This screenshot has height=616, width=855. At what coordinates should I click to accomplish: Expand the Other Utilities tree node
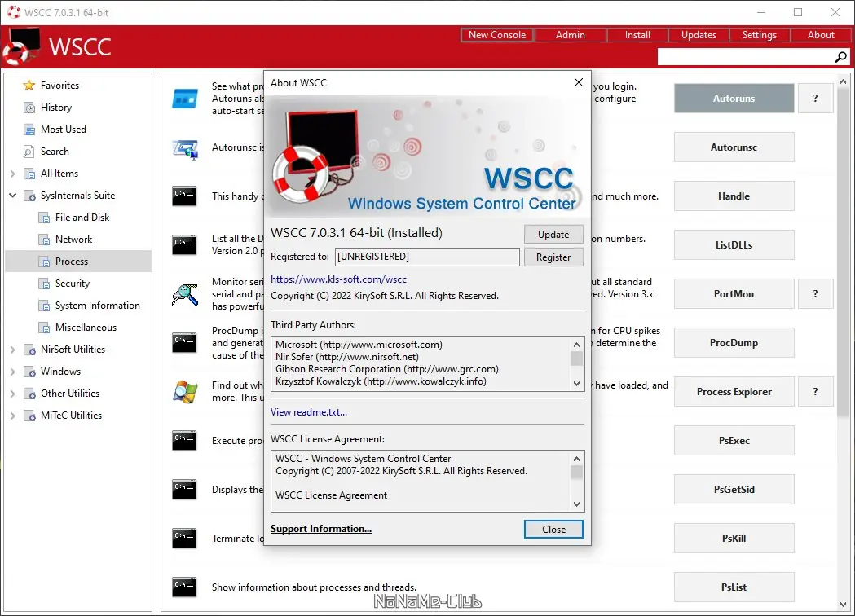12,394
